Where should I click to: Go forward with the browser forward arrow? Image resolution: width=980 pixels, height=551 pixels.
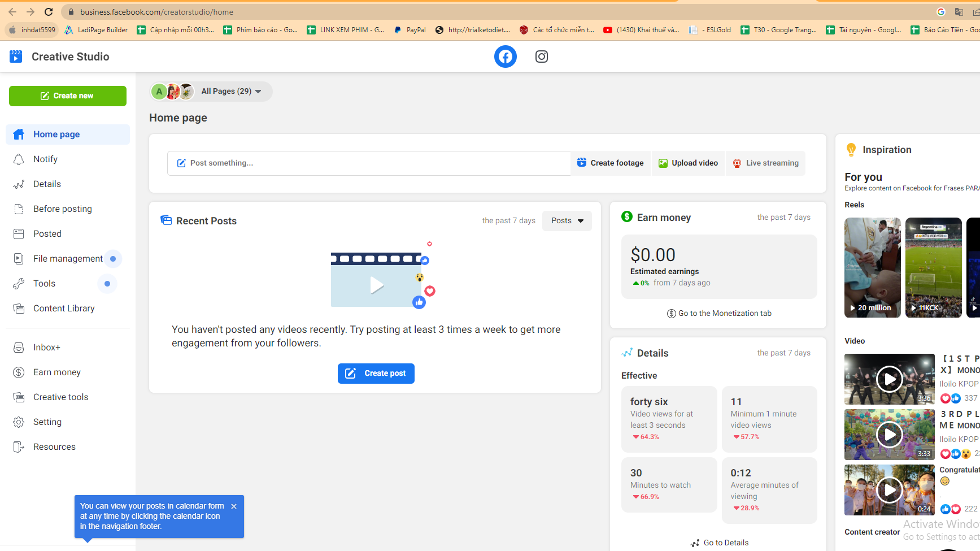tap(31, 12)
